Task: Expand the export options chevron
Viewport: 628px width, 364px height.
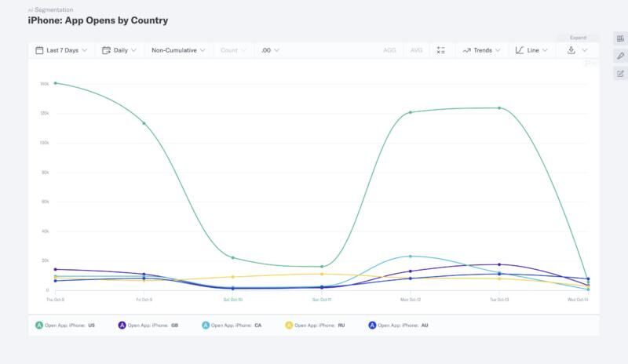Action: pos(585,50)
